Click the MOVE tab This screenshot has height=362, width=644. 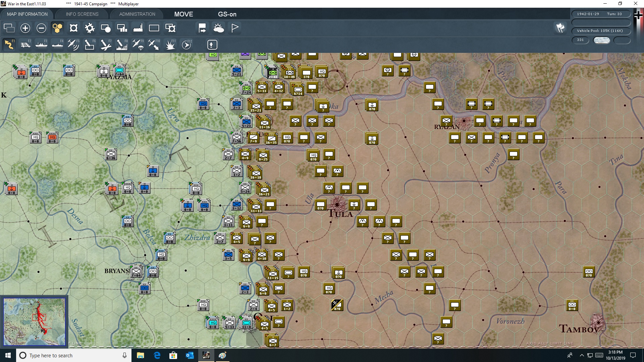(x=183, y=14)
